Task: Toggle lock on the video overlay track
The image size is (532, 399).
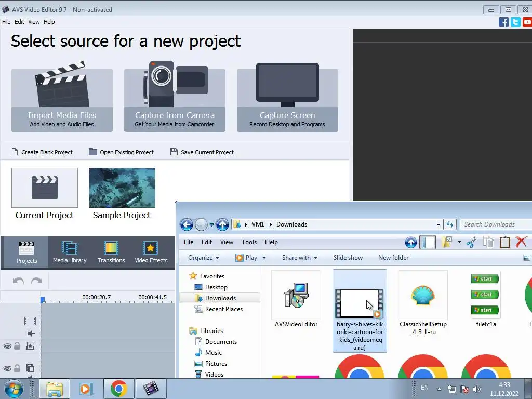Action: point(17,368)
